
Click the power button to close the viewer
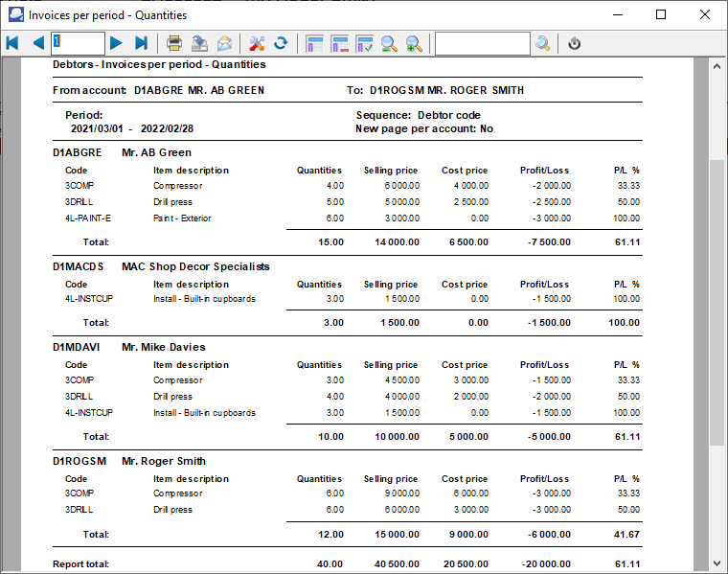click(x=575, y=43)
